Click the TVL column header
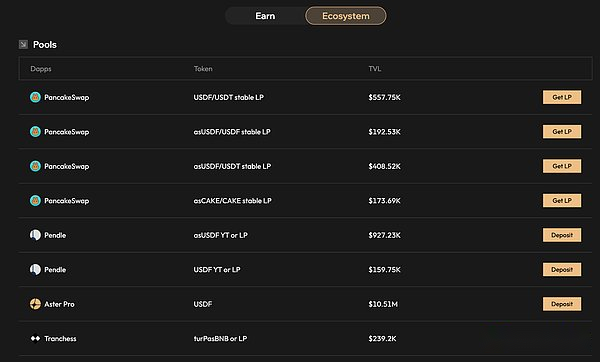Screen dimensions: 600x362 (375, 69)
